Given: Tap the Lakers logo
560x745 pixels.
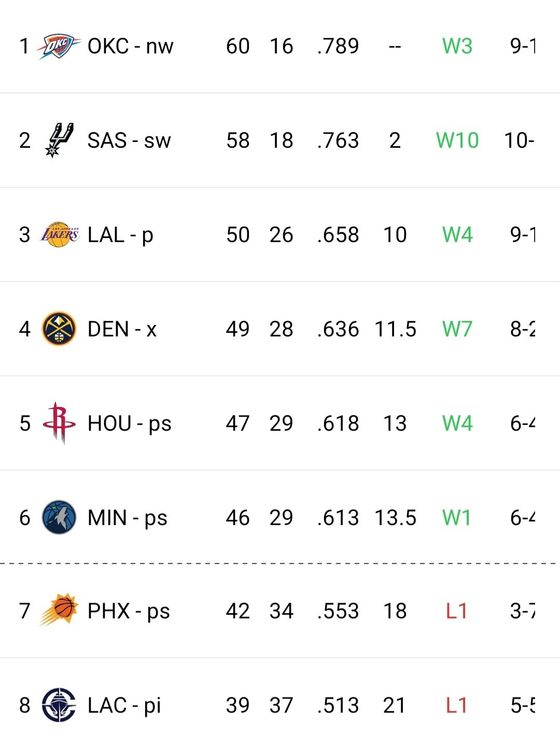Looking at the screenshot, I should coord(59,235).
